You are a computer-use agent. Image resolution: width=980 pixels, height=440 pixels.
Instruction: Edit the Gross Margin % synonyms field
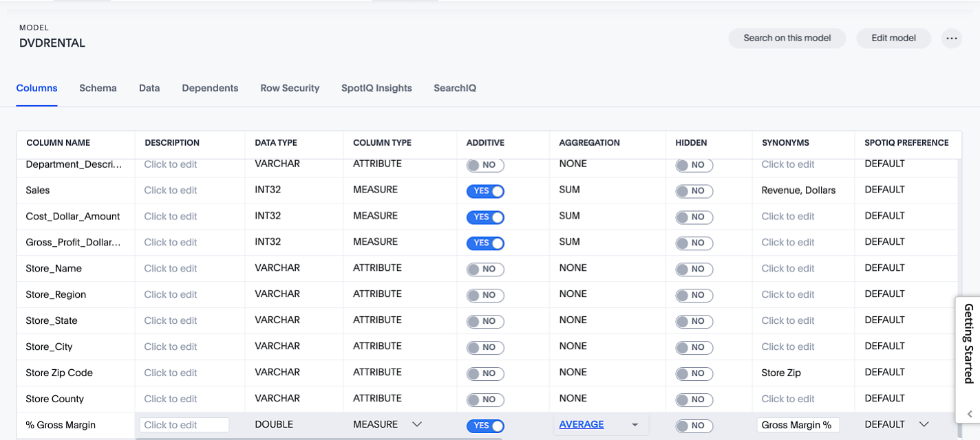tap(797, 425)
